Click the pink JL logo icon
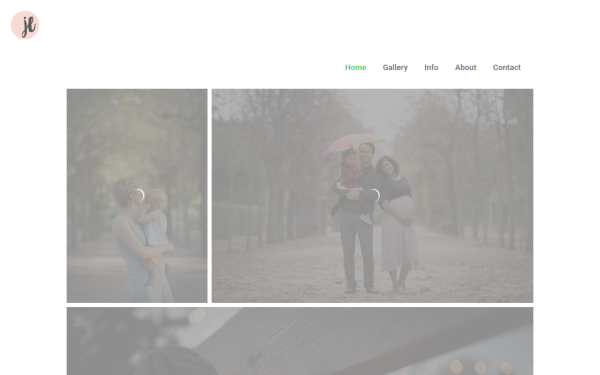Image resolution: width=600 pixels, height=375 pixels. pos(25,25)
